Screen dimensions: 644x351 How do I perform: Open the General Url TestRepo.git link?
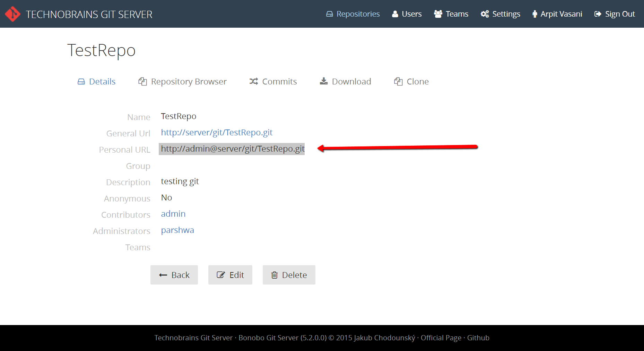click(x=217, y=133)
